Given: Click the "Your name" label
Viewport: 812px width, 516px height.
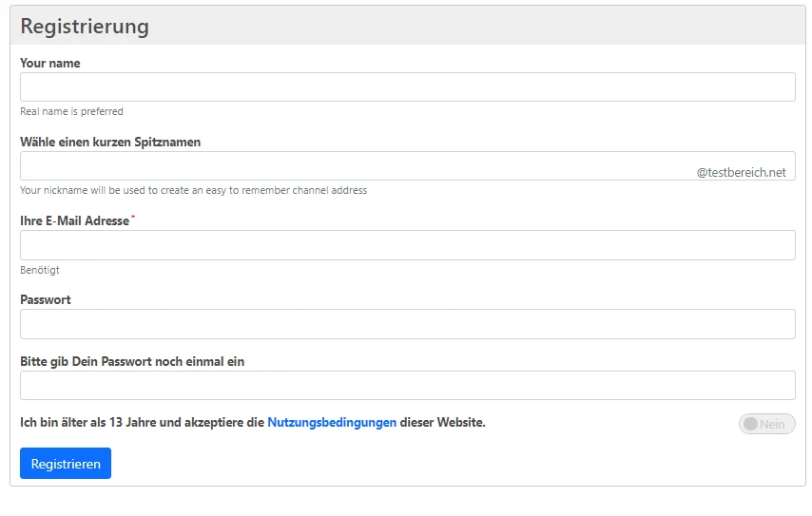Looking at the screenshot, I should point(50,64).
